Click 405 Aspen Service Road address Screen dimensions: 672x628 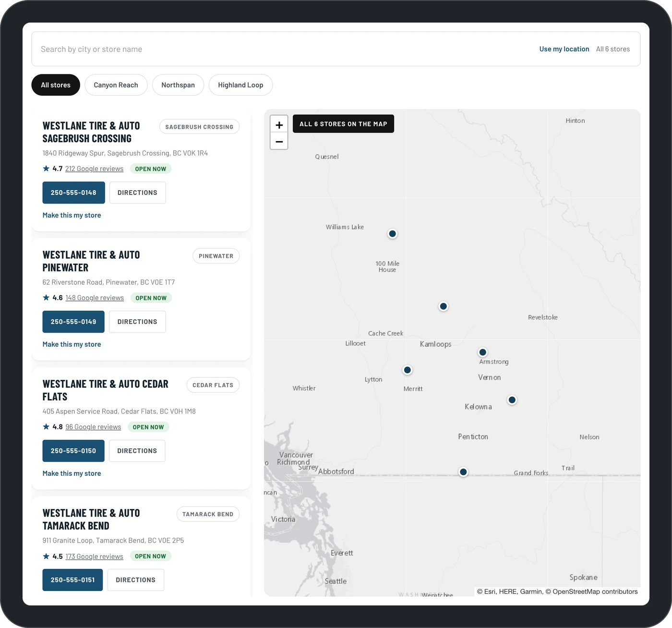(x=119, y=411)
